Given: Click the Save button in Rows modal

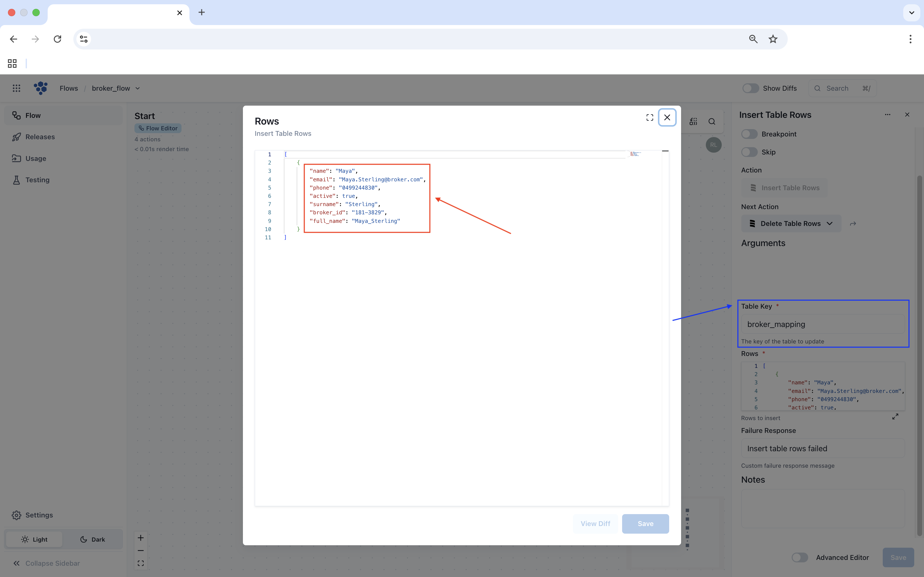Looking at the screenshot, I should [x=645, y=524].
